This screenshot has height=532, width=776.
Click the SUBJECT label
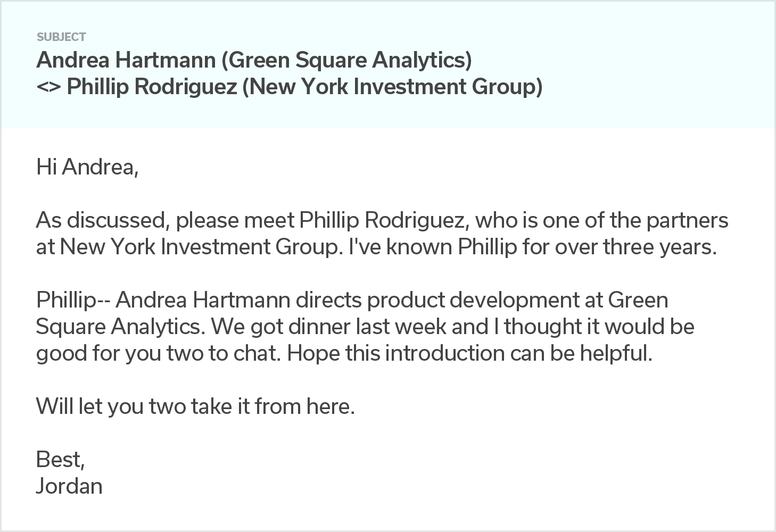(61, 37)
